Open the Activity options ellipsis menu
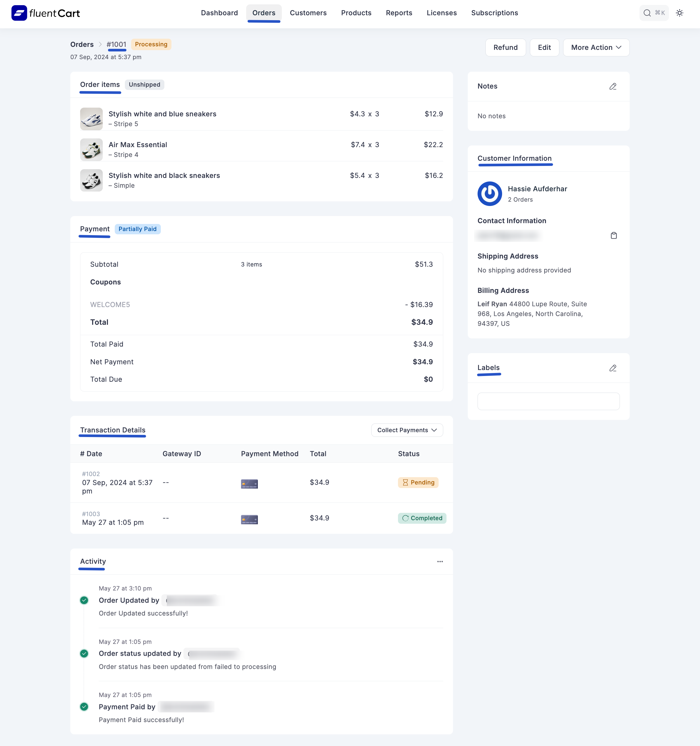Viewport: 700px width, 746px height. coord(440,561)
